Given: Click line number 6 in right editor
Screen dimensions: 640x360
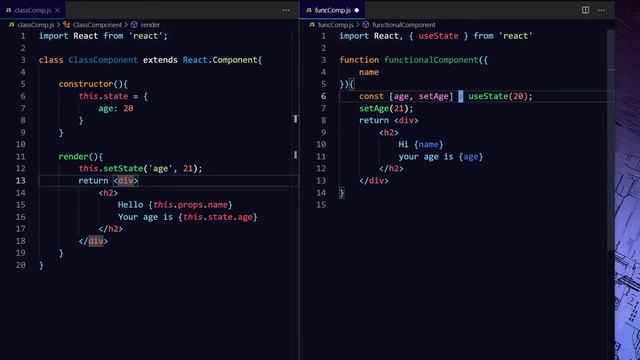Looking at the screenshot, I should (x=323, y=96).
